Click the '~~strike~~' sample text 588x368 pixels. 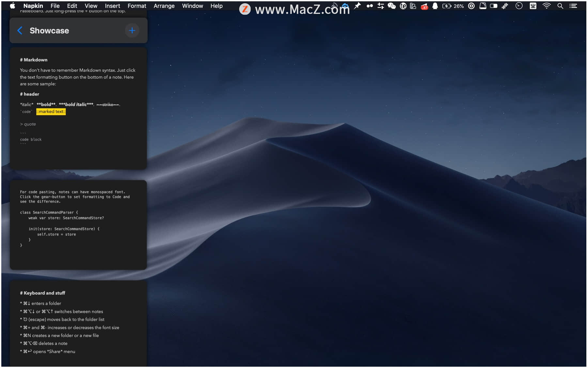point(108,104)
